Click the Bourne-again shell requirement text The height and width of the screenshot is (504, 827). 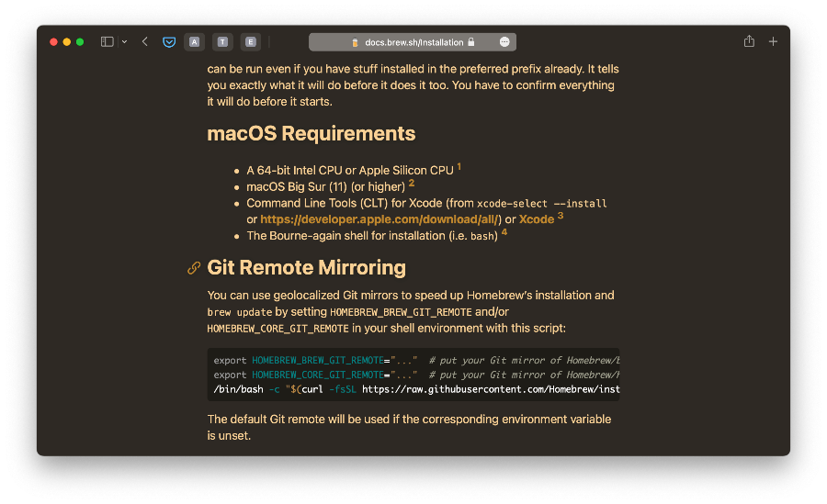click(372, 236)
